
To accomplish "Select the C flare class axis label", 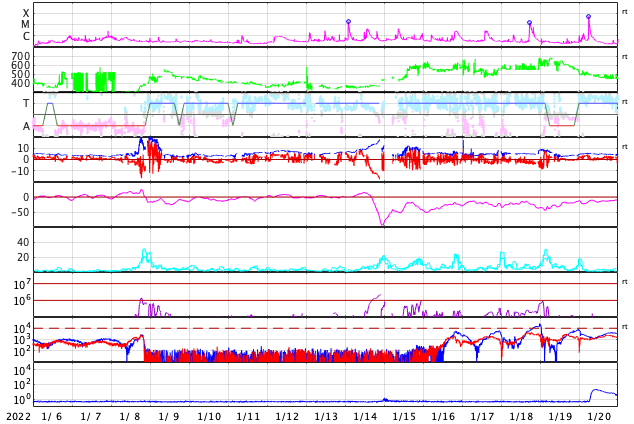I will tap(26, 36).
